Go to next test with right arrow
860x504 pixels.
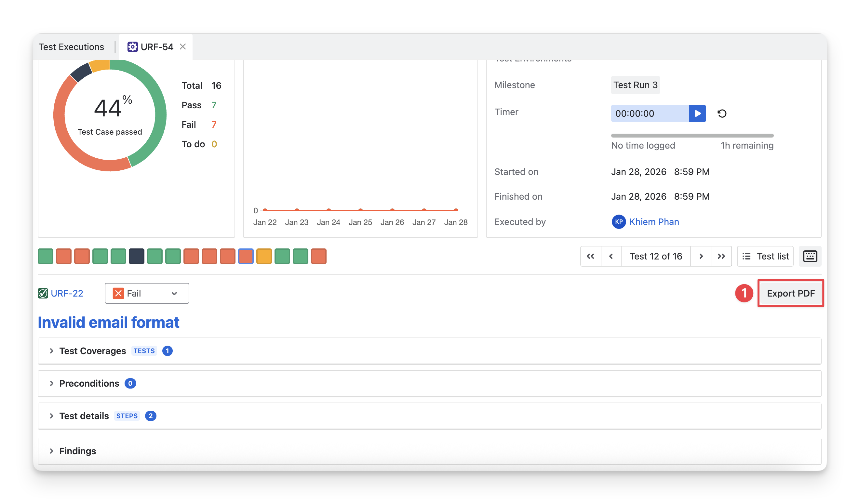tap(701, 256)
